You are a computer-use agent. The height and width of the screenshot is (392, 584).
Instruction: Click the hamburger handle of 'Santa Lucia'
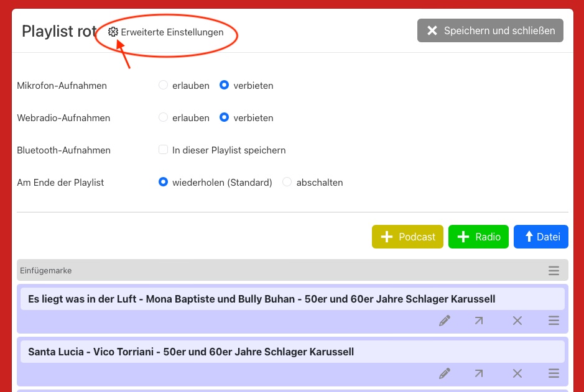coord(554,373)
